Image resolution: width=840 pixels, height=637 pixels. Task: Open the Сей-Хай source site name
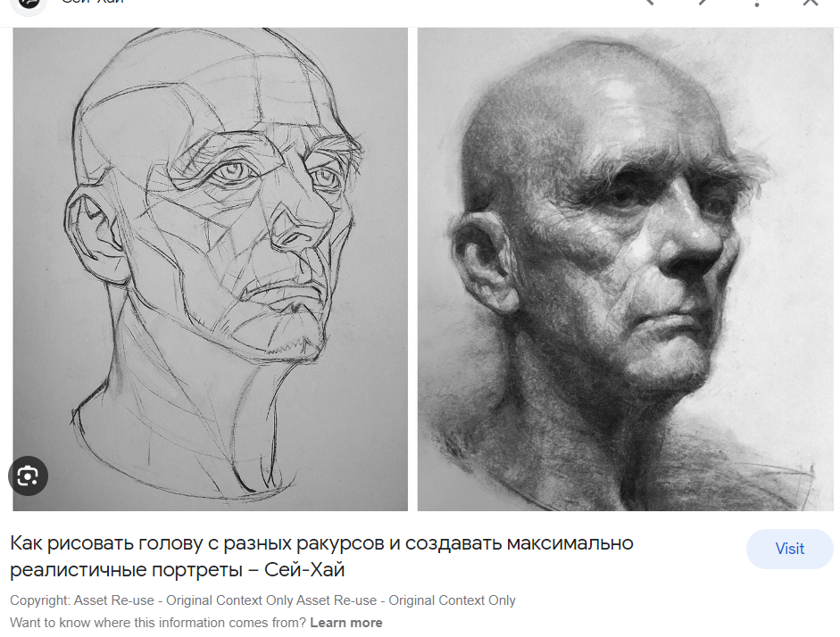(93, 2)
